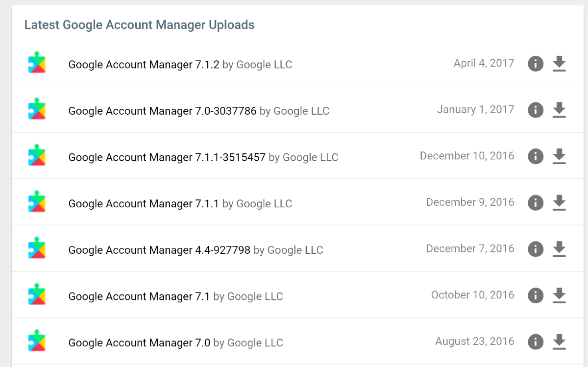Show info for Google Account Manager 7.1.2
588x367 pixels.
click(536, 64)
